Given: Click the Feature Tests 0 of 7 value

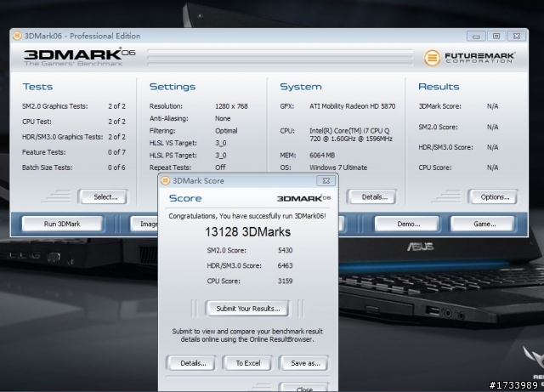Looking at the screenshot, I should (116, 152).
